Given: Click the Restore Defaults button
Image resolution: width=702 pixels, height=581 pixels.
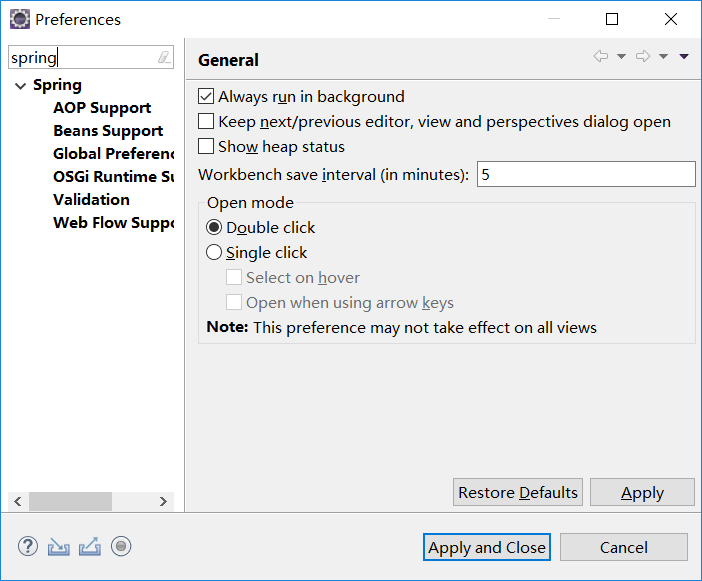Looking at the screenshot, I should tap(518, 492).
